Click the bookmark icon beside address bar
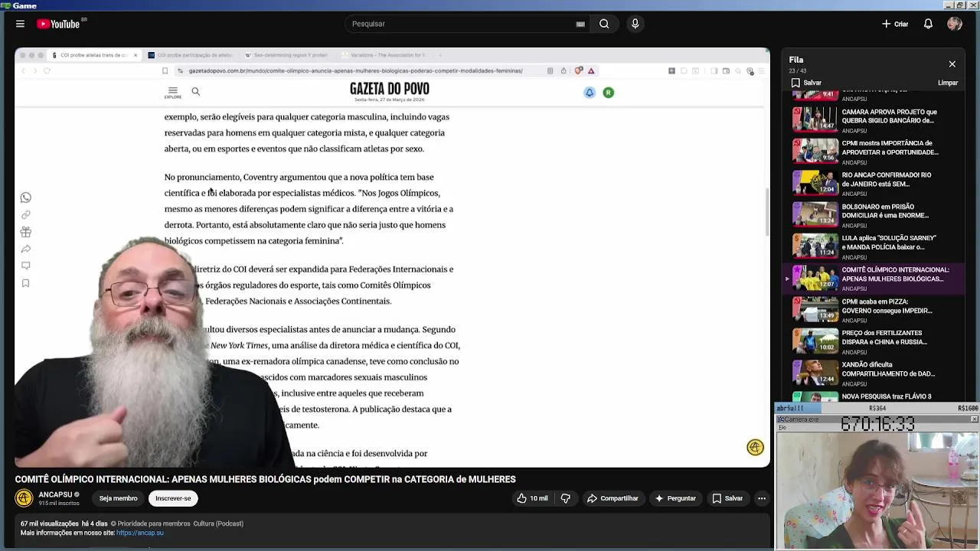Image resolution: width=980 pixels, height=551 pixels. tap(165, 70)
